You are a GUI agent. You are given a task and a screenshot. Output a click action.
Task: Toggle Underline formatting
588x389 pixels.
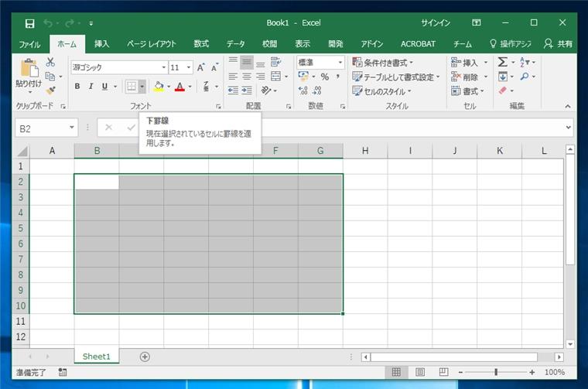click(x=104, y=87)
